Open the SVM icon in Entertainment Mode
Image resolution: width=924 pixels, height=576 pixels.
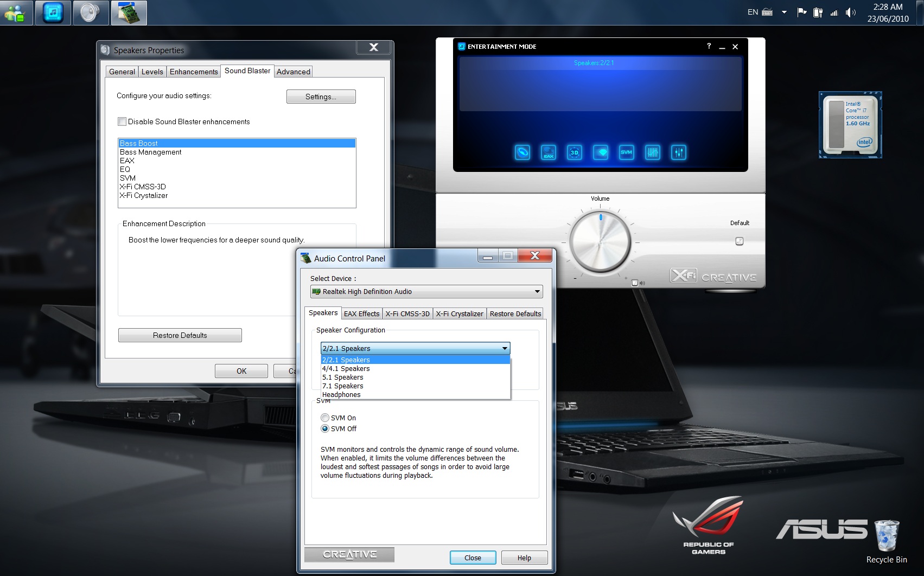click(x=626, y=152)
